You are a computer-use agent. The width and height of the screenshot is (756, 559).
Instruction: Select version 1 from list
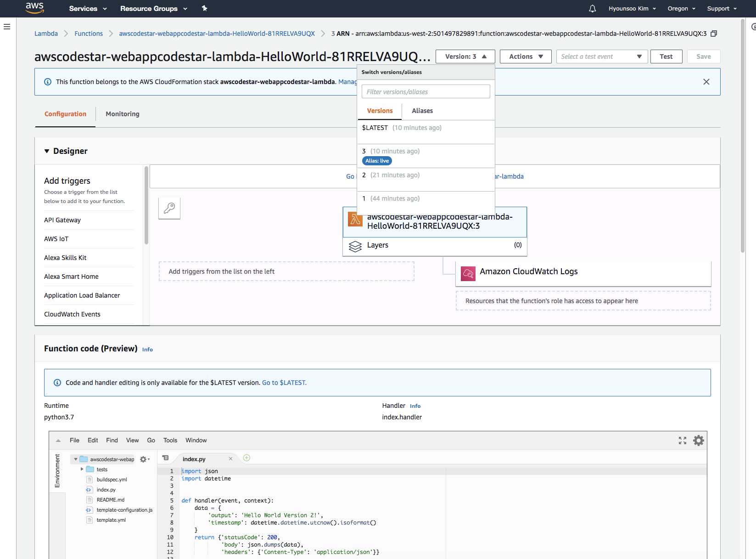pyautogui.click(x=426, y=203)
